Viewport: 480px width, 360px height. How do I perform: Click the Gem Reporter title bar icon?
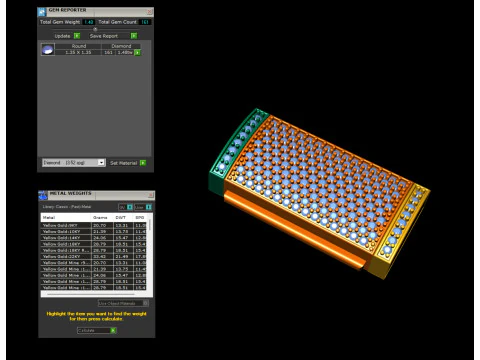pos(42,12)
